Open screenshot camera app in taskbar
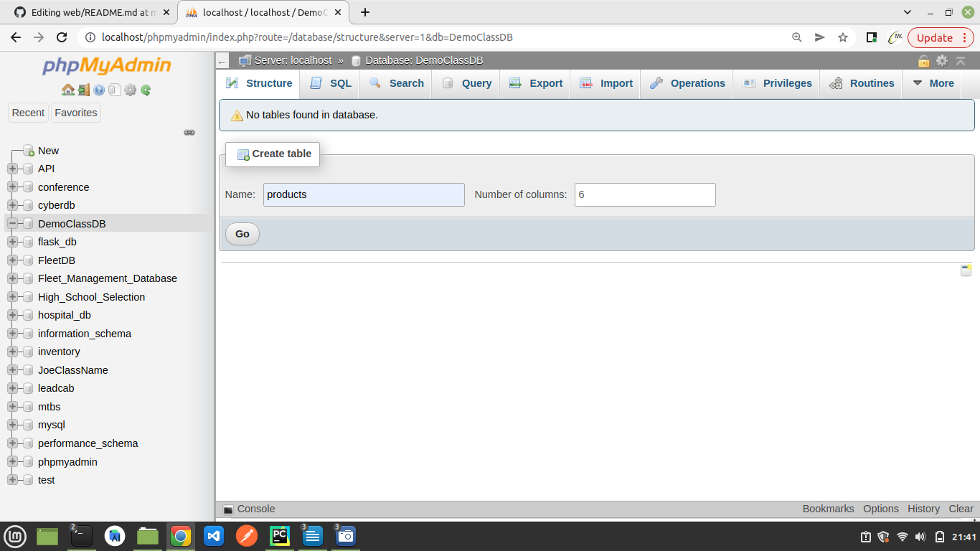 345,536
